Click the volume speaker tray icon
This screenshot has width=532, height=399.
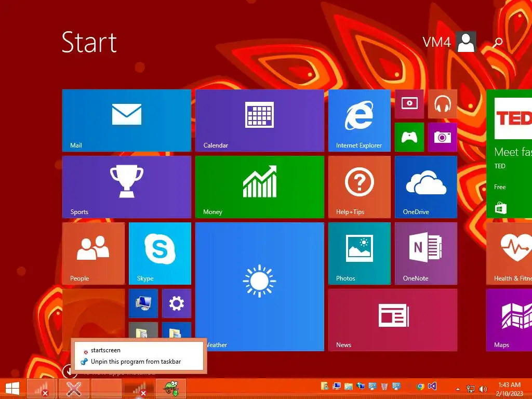[483, 389]
